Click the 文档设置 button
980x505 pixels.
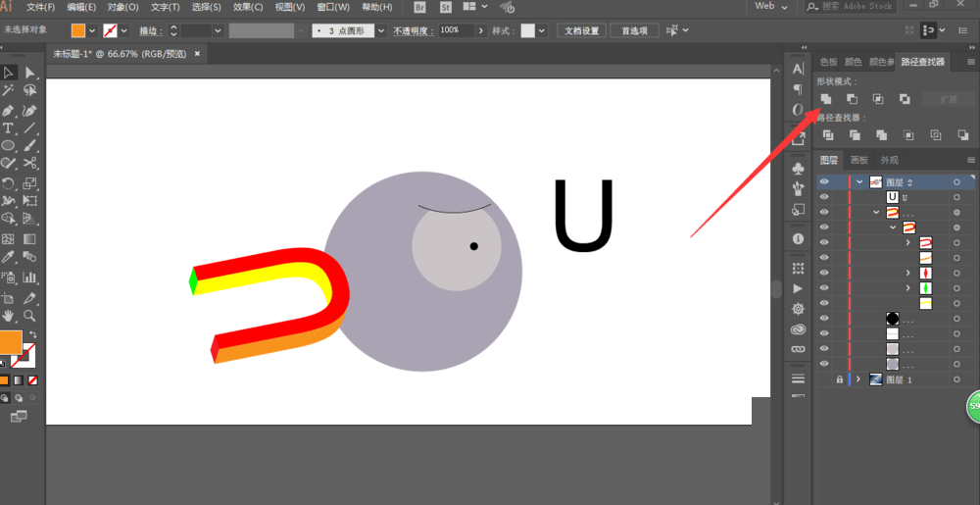(x=582, y=30)
